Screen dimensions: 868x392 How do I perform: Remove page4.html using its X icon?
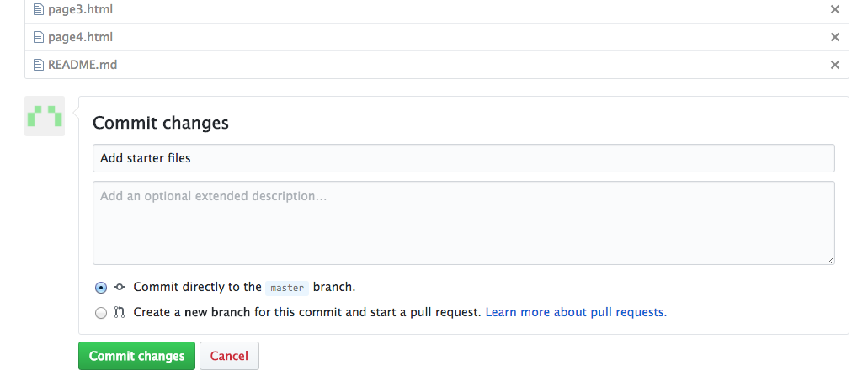(834, 37)
